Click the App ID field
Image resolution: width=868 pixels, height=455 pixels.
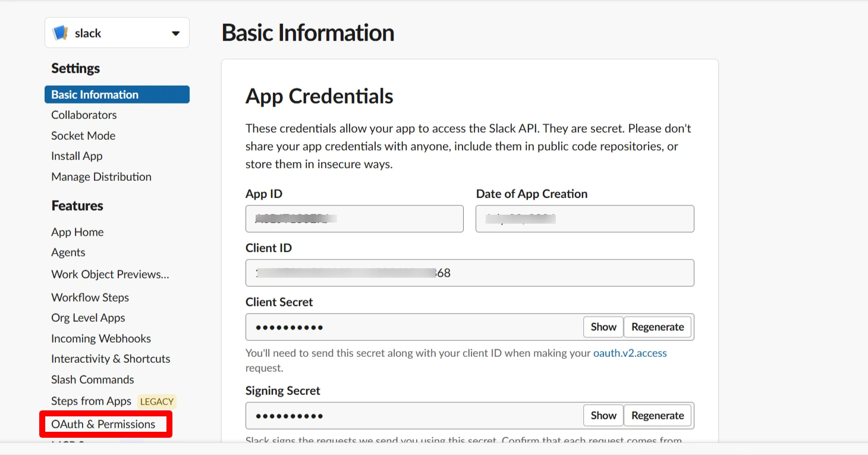[354, 219]
